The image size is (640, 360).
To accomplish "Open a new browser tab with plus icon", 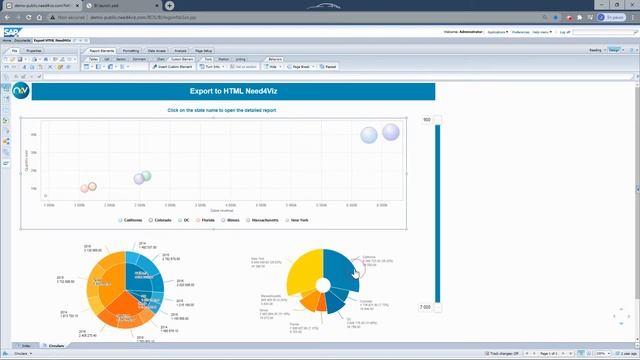I will [x=169, y=5].
